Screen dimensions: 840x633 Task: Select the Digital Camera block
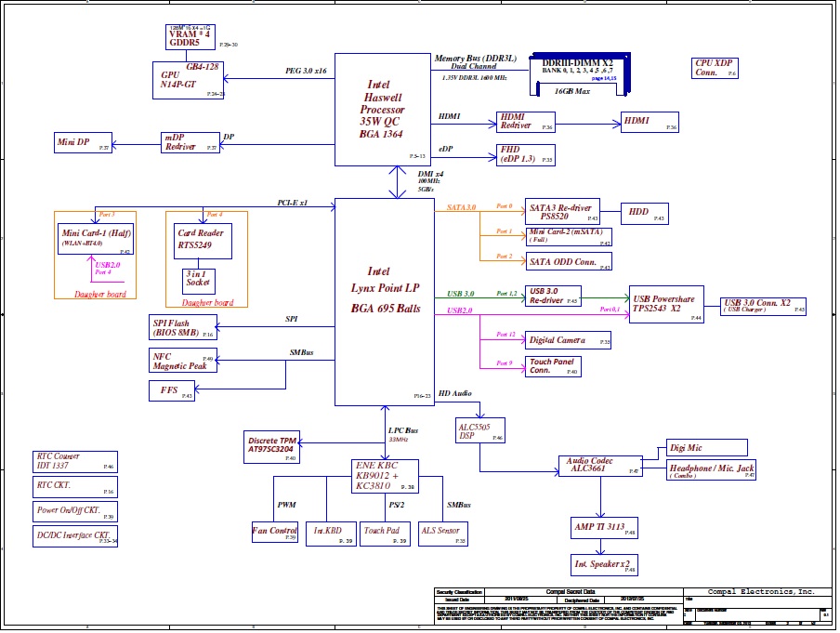coord(568,341)
